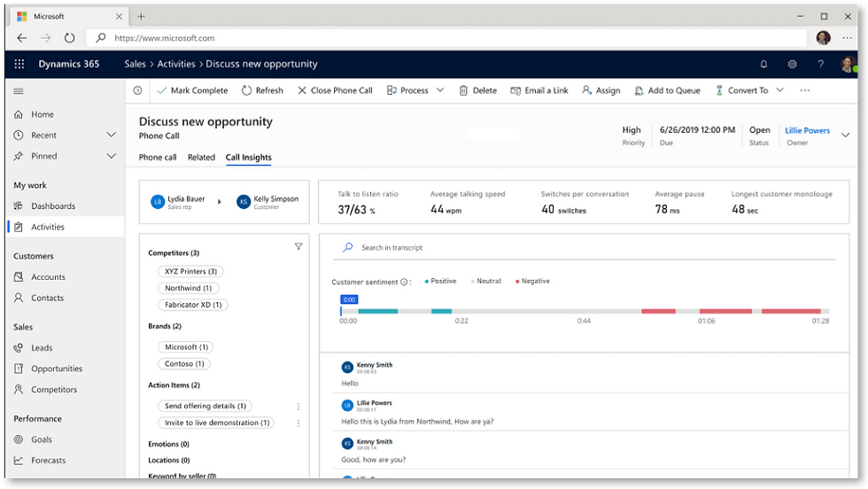The image size is (868, 489).
Task: Open options for Send offering details
Action: (298, 407)
